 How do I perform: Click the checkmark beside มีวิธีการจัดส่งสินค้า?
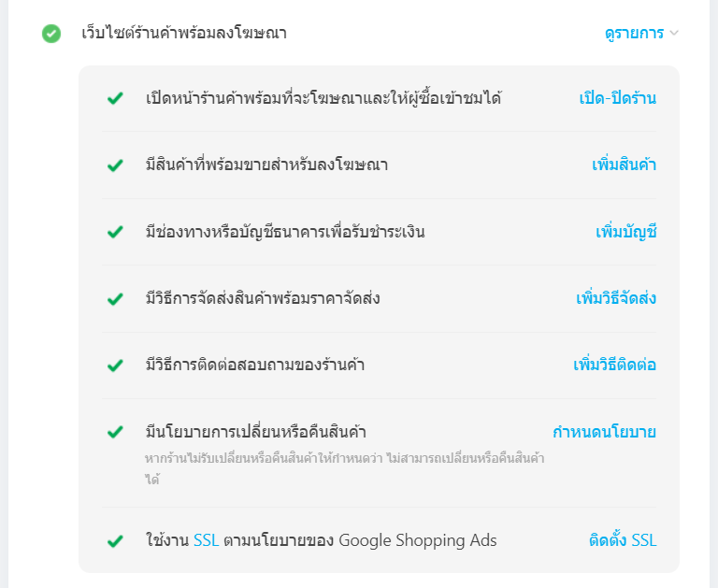(115, 299)
